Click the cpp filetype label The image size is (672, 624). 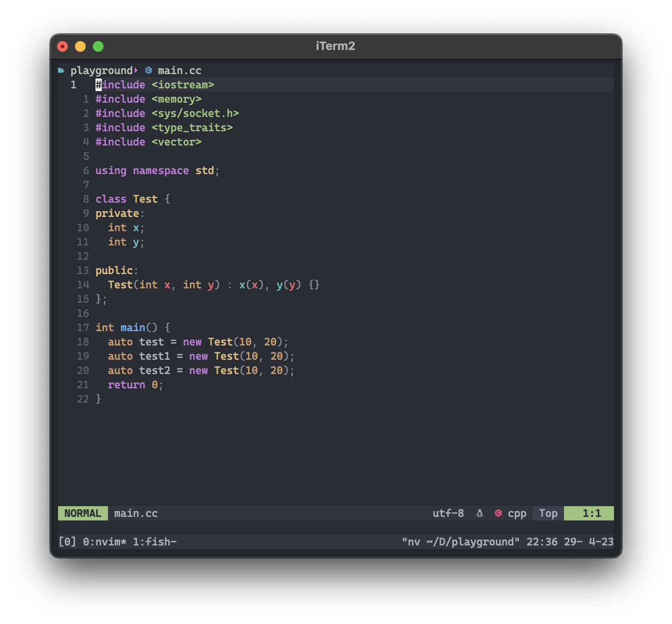click(517, 513)
